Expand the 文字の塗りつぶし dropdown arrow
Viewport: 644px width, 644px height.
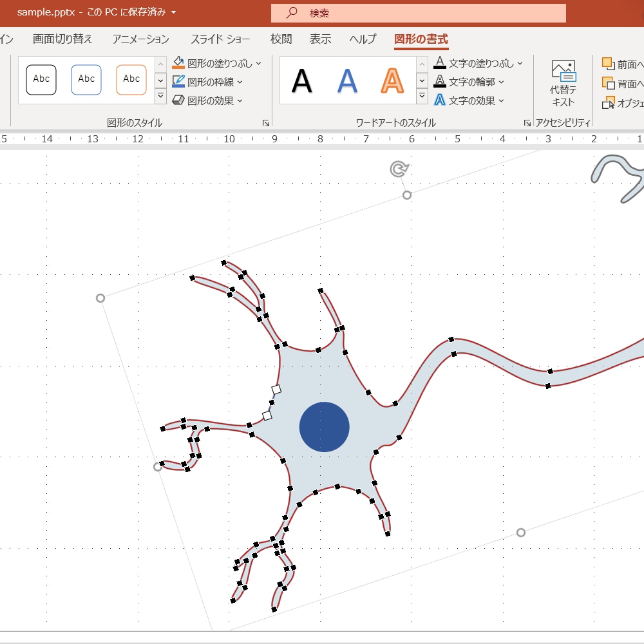pyautogui.click(x=520, y=63)
